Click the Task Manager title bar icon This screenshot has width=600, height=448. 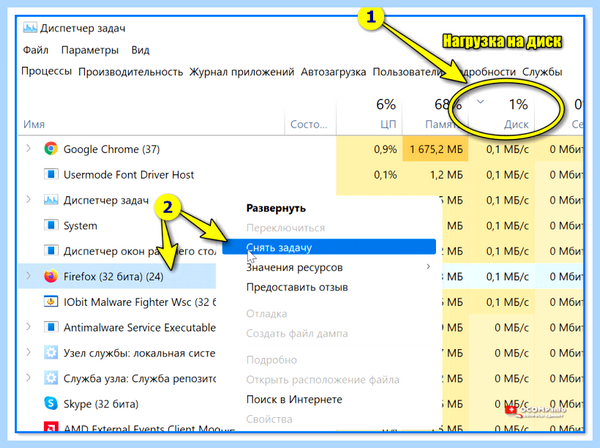(x=30, y=28)
